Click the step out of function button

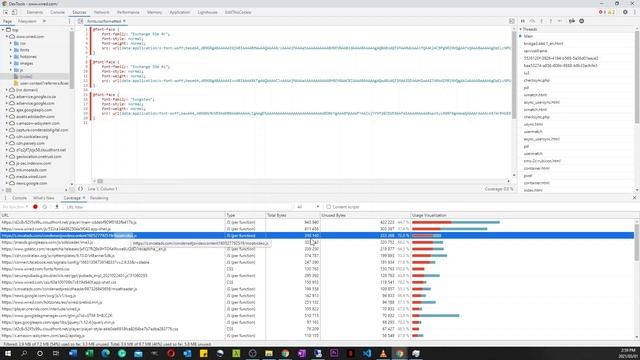(x=551, y=21)
